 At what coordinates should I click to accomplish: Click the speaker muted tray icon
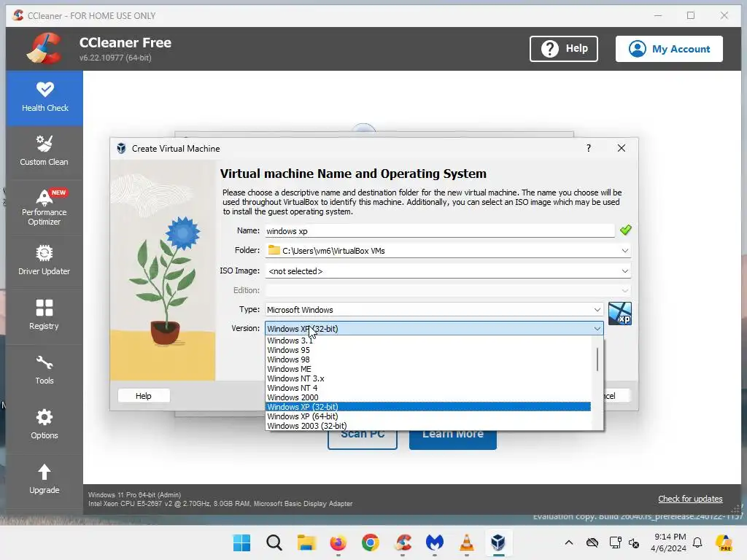634,542
